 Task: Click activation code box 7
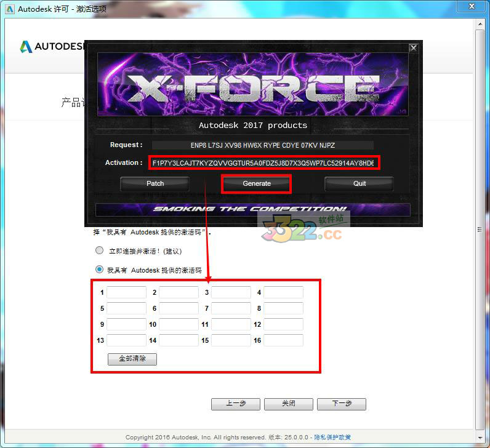click(231, 308)
